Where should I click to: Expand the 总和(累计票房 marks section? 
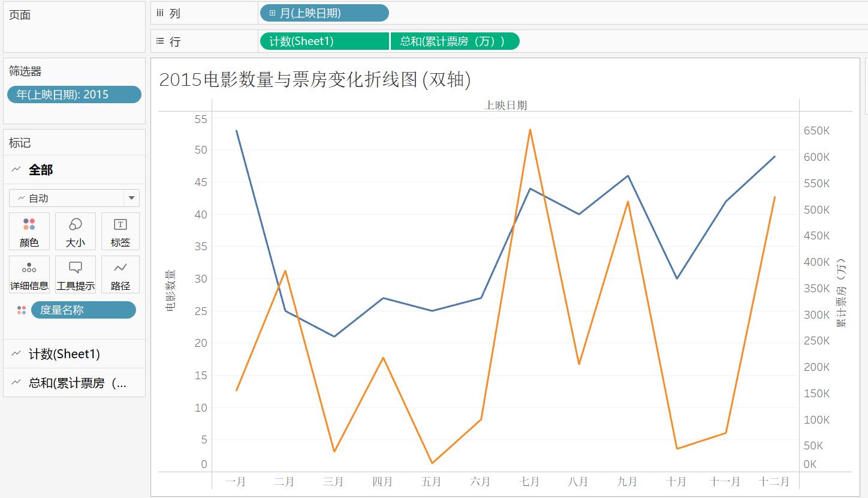click(x=74, y=383)
